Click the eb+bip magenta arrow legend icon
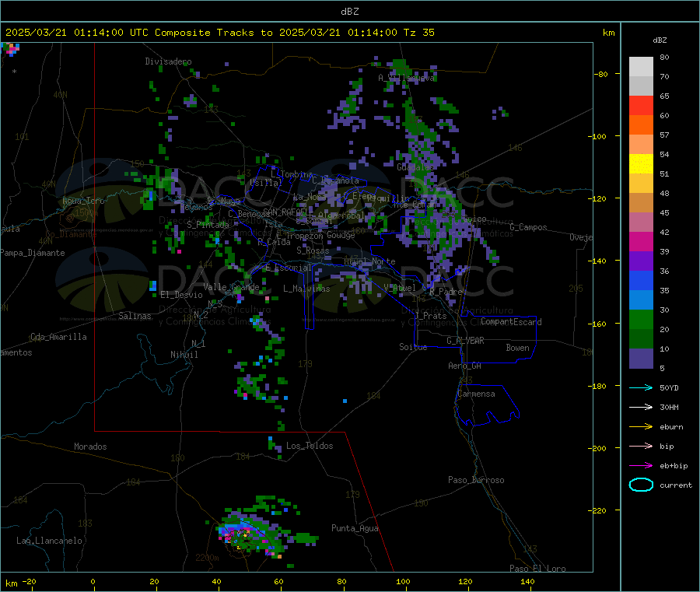Viewport: 700px width, 592px height. [x=641, y=466]
